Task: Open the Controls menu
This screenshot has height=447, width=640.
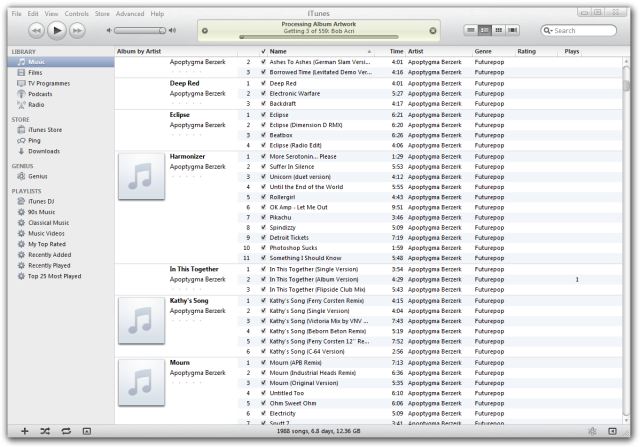Action: pyautogui.click(x=76, y=13)
